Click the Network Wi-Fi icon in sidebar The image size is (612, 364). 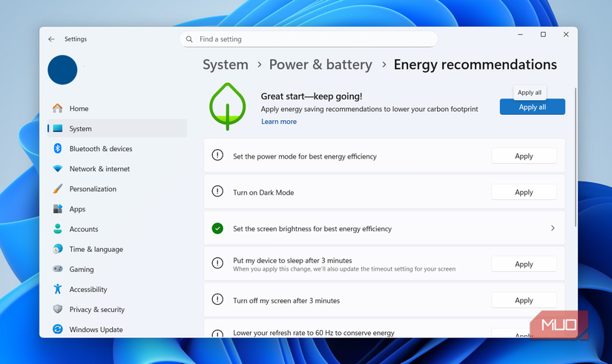pyautogui.click(x=58, y=168)
